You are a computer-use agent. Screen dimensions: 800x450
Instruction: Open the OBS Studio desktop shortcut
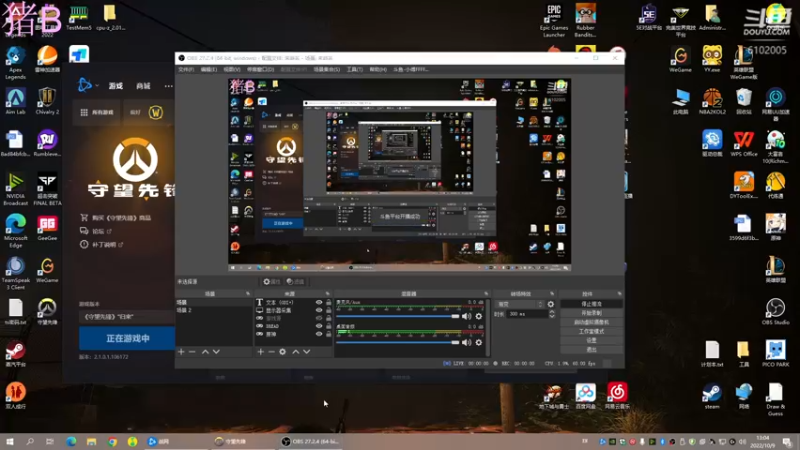pyautogui.click(x=776, y=311)
